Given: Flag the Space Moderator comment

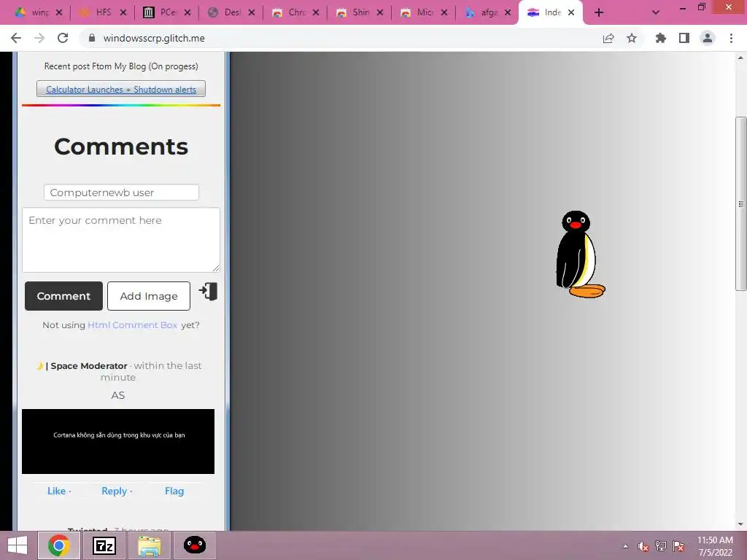Looking at the screenshot, I should click(x=174, y=491).
